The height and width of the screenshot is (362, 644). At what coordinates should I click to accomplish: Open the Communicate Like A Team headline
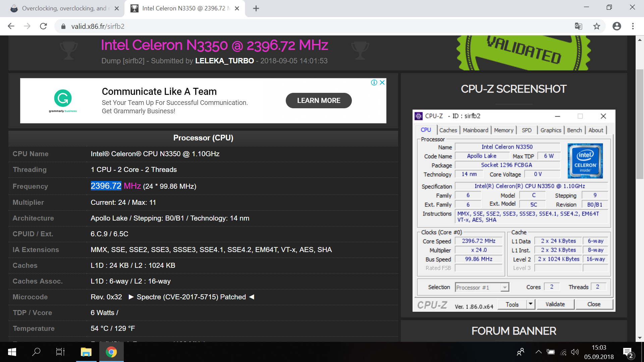pyautogui.click(x=159, y=92)
